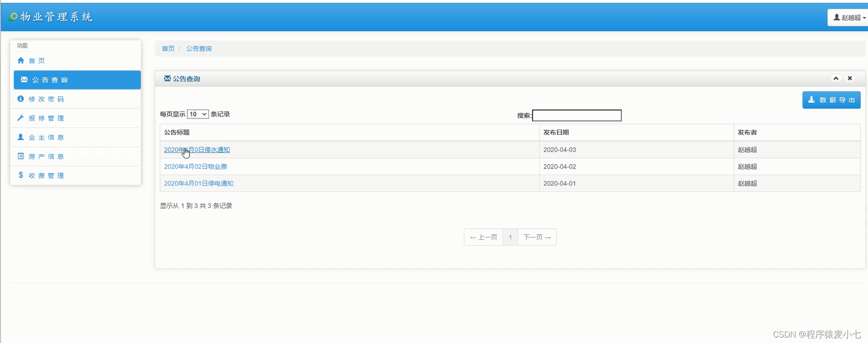Sort by the 发布者 column header
The width and height of the screenshot is (868, 343).
[797, 132]
